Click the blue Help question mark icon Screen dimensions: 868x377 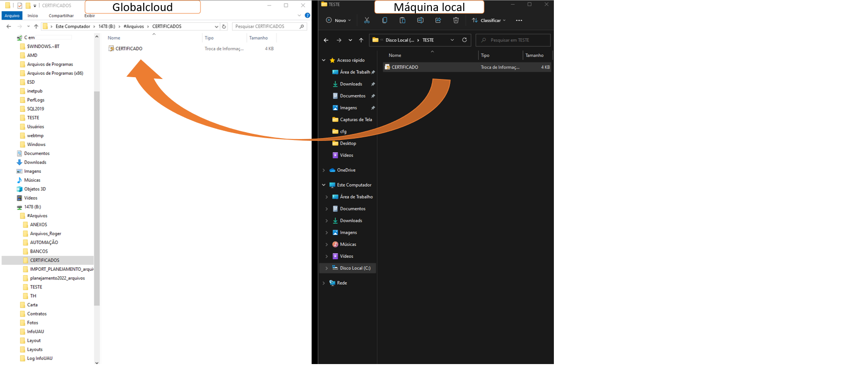click(x=307, y=16)
